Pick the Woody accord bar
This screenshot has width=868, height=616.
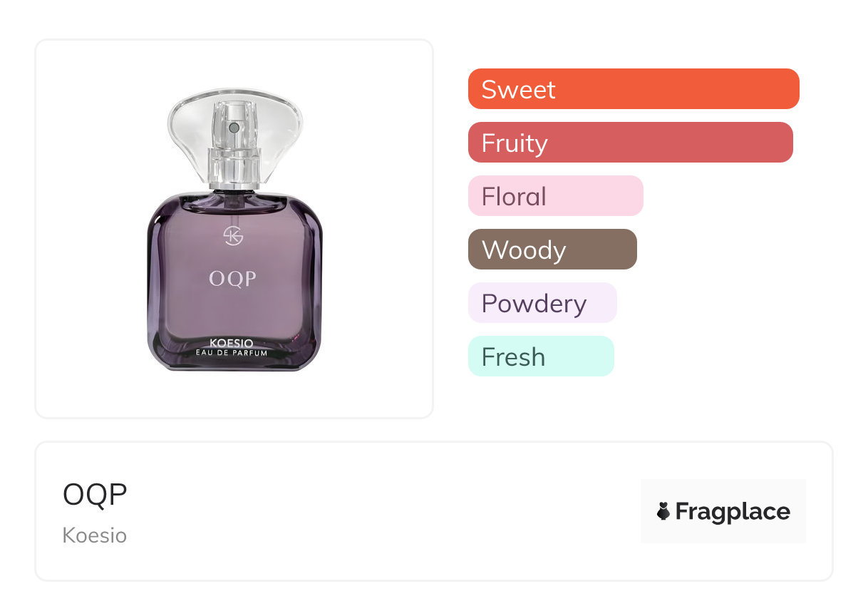(552, 250)
